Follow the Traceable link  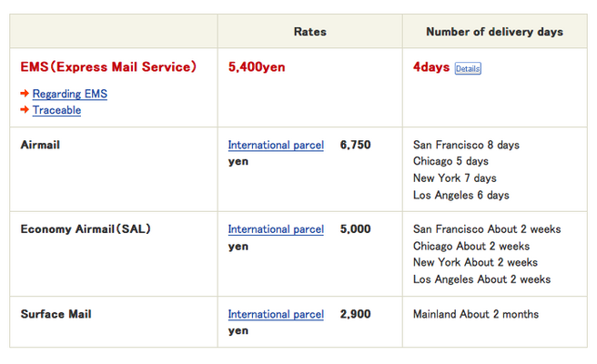[x=56, y=110]
